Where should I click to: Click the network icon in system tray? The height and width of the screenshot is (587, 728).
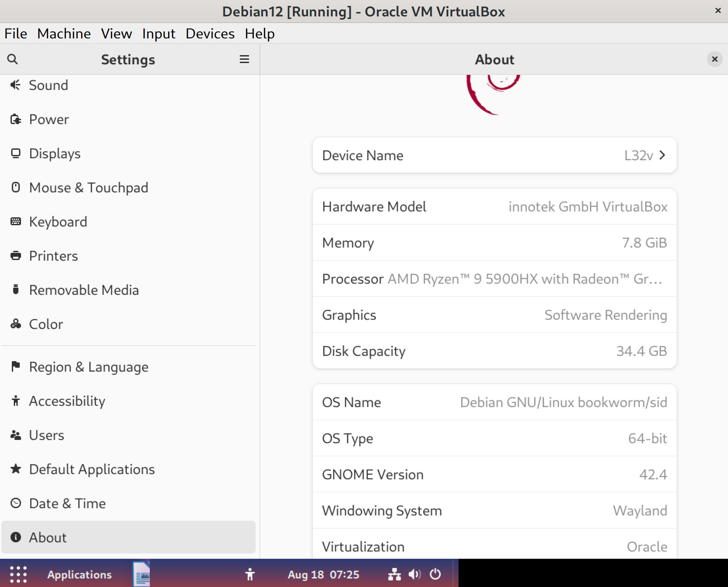tap(395, 574)
